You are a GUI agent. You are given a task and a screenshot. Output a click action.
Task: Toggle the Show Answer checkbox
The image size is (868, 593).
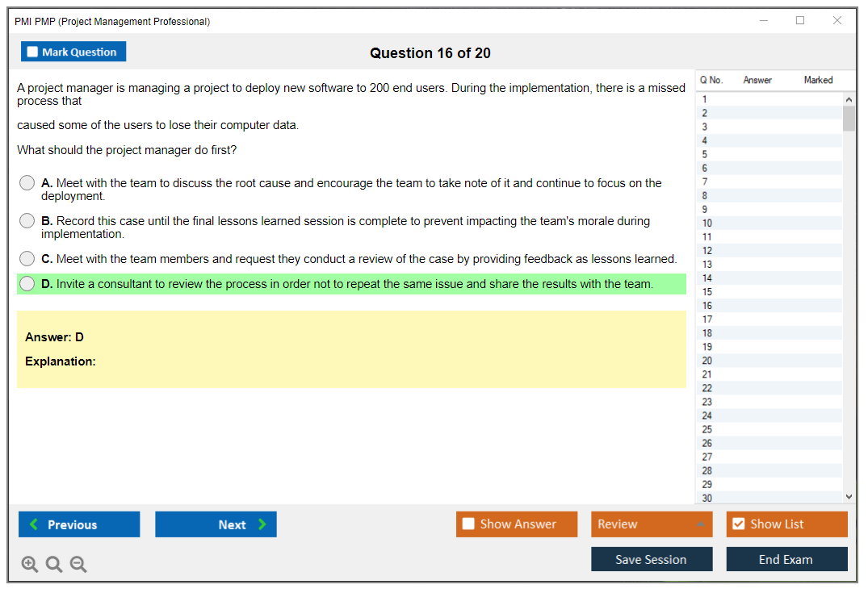(x=469, y=524)
